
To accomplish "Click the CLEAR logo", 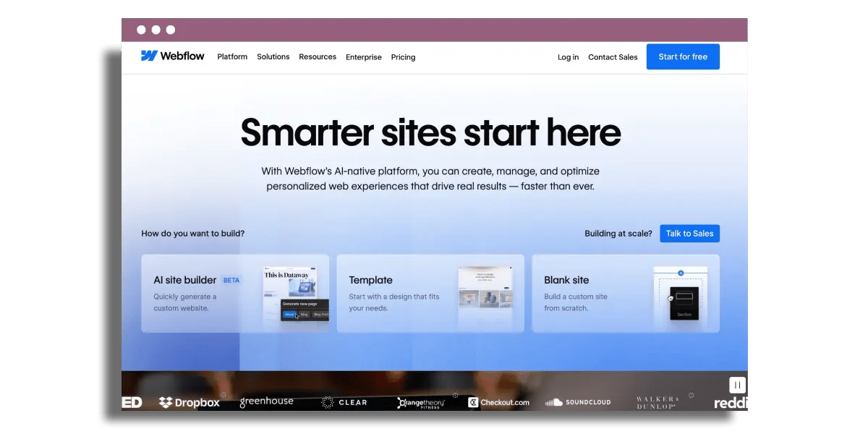I will pos(345,402).
